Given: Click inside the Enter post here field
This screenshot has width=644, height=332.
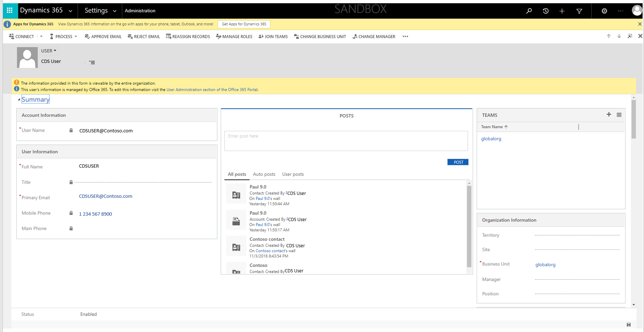Looking at the screenshot, I should point(346,141).
